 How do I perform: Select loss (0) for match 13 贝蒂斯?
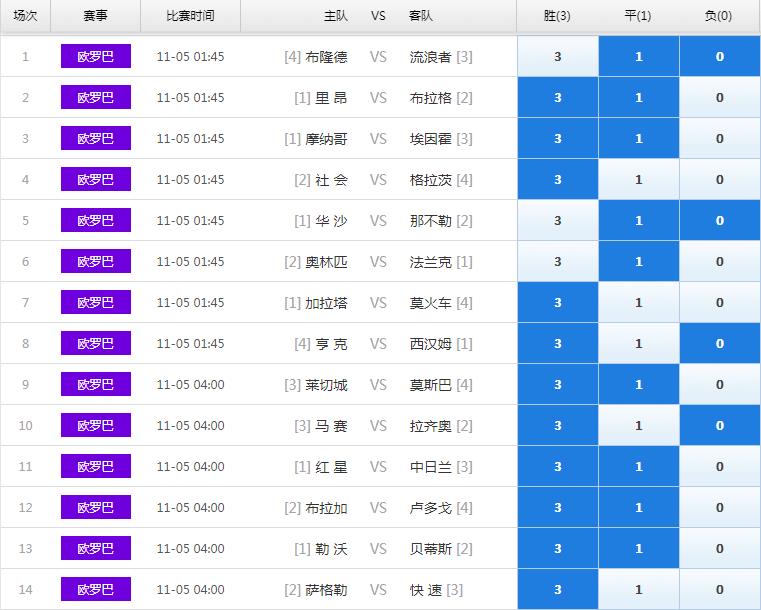click(720, 548)
